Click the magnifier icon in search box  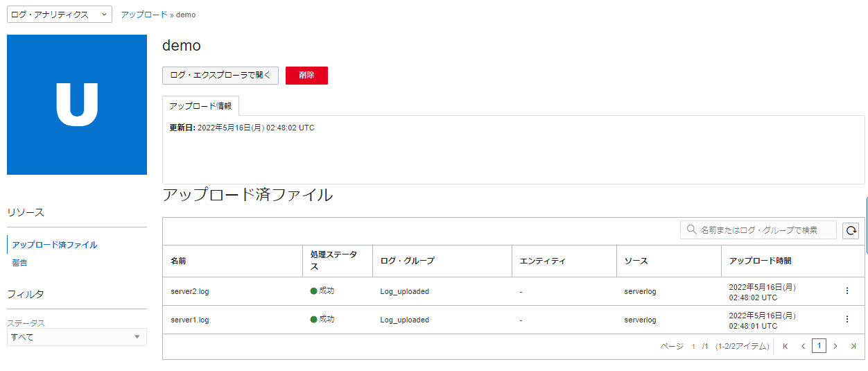(x=691, y=230)
